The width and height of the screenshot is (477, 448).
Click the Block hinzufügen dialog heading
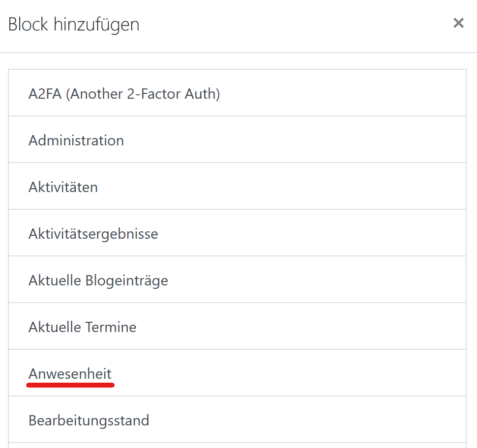pos(74,24)
